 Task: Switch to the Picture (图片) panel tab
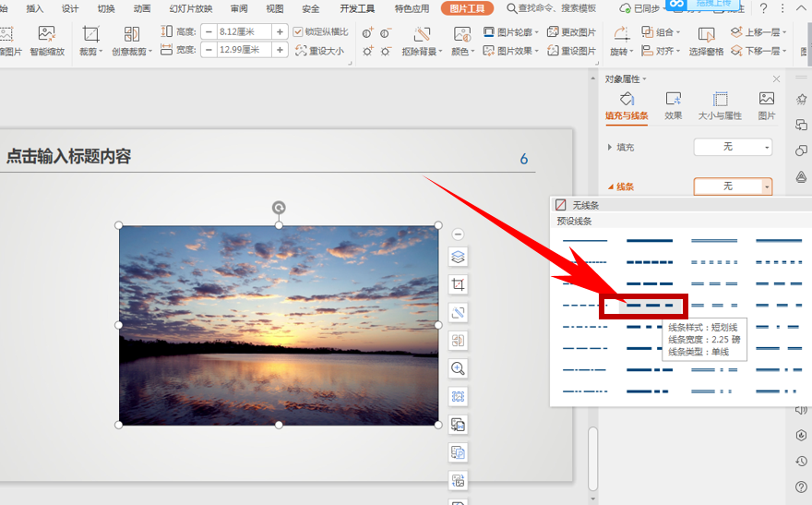[767, 105]
